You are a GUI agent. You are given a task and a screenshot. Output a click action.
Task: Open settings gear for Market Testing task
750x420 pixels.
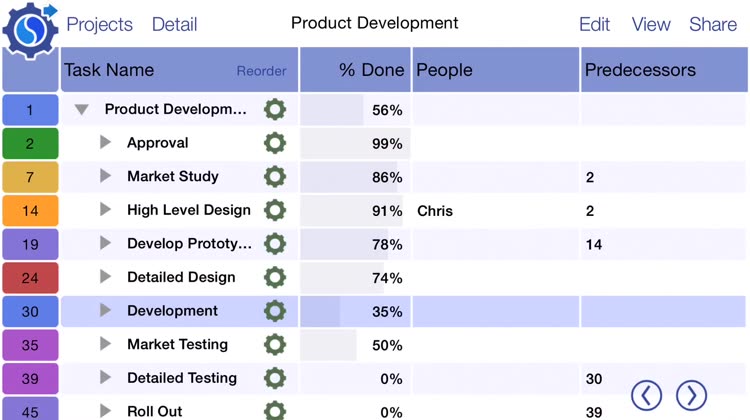pyautogui.click(x=275, y=344)
